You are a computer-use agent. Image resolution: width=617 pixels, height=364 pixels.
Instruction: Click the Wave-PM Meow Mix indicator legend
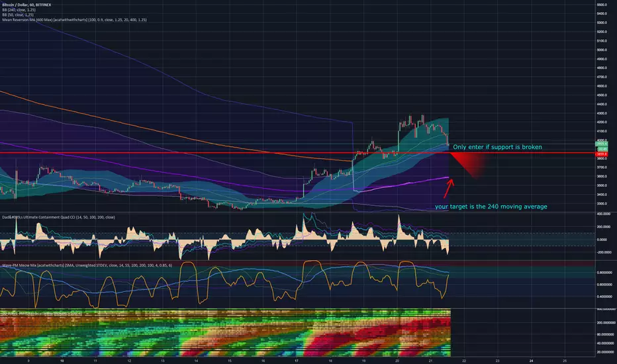pyautogui.click(x=87, y=265)
